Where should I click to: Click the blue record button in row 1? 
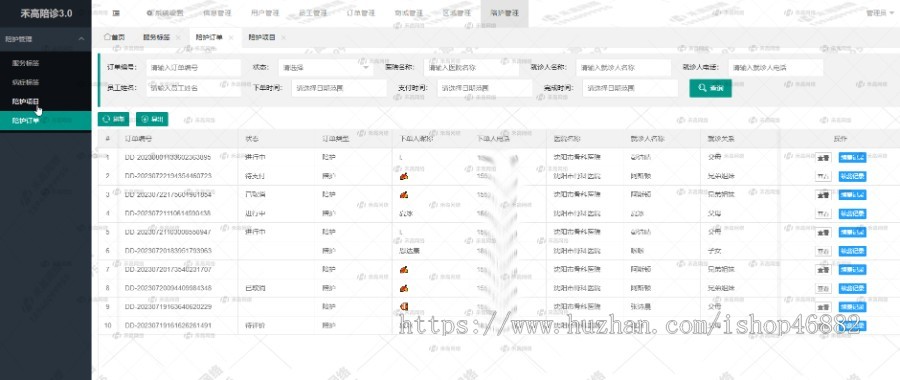pyautogui.click(x=852, y=157)
